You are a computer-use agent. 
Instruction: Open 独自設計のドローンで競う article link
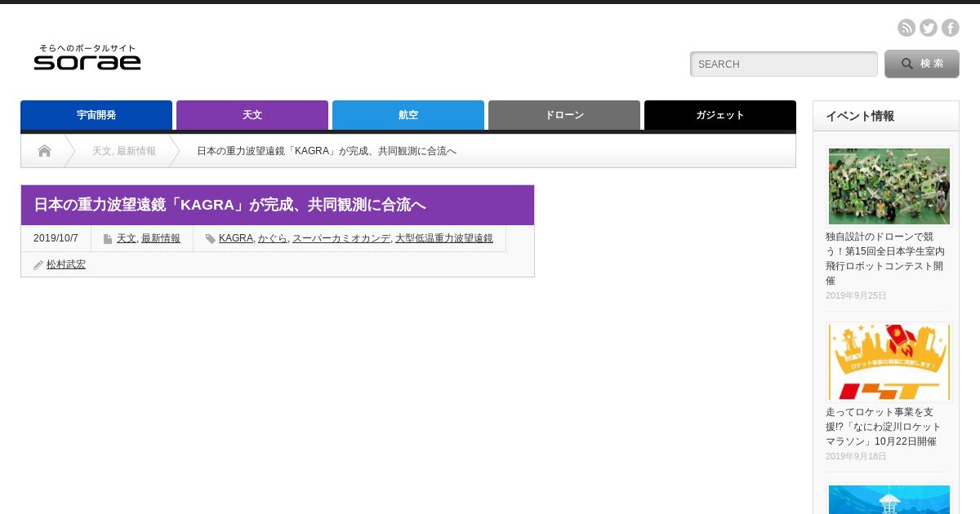coord(885,259)
